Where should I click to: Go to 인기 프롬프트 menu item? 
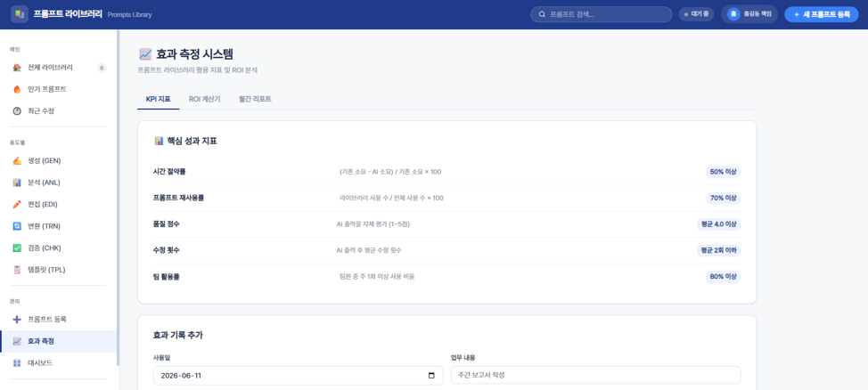[x=59, y=89]
